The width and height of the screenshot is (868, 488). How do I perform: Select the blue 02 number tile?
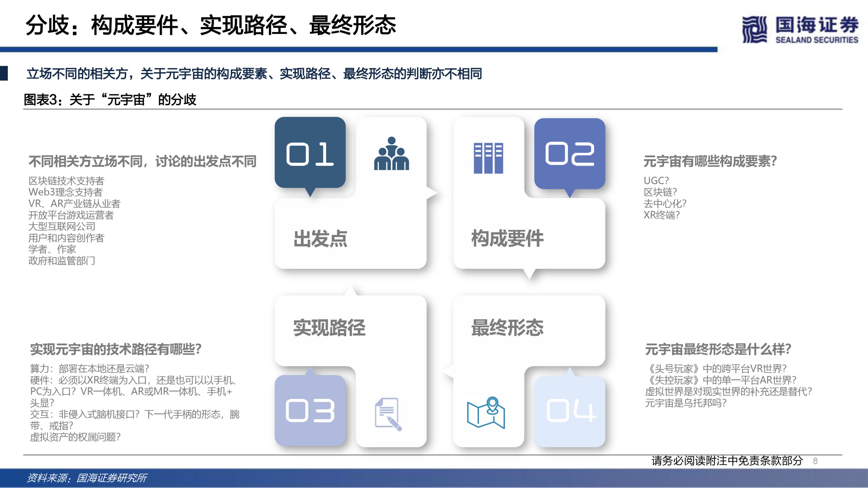tap(570, 153)
